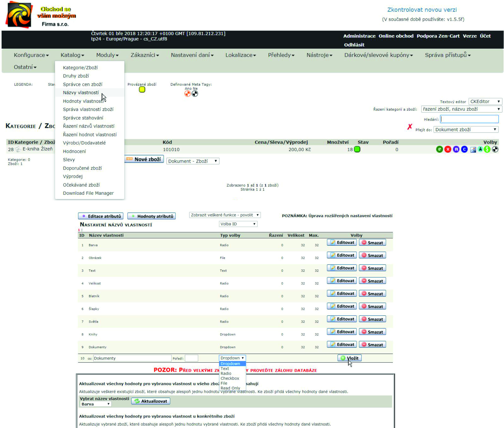Click the 'A' attributes icon for E-kniha
Image resolution: width=504 pixels, height=428 pixels.
pos(480,150)
